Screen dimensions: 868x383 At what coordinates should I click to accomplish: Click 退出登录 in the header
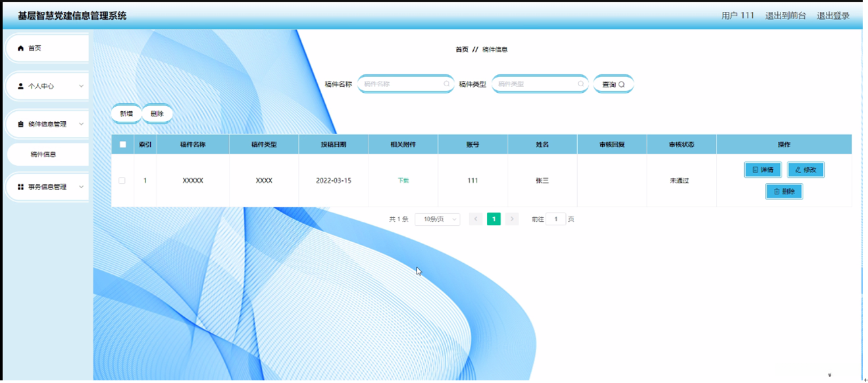833,16
